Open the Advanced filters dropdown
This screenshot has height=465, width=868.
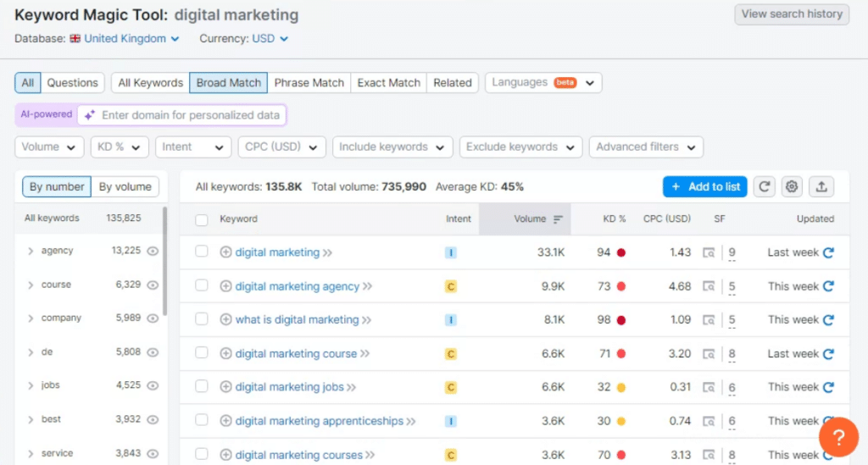[646, 147]
